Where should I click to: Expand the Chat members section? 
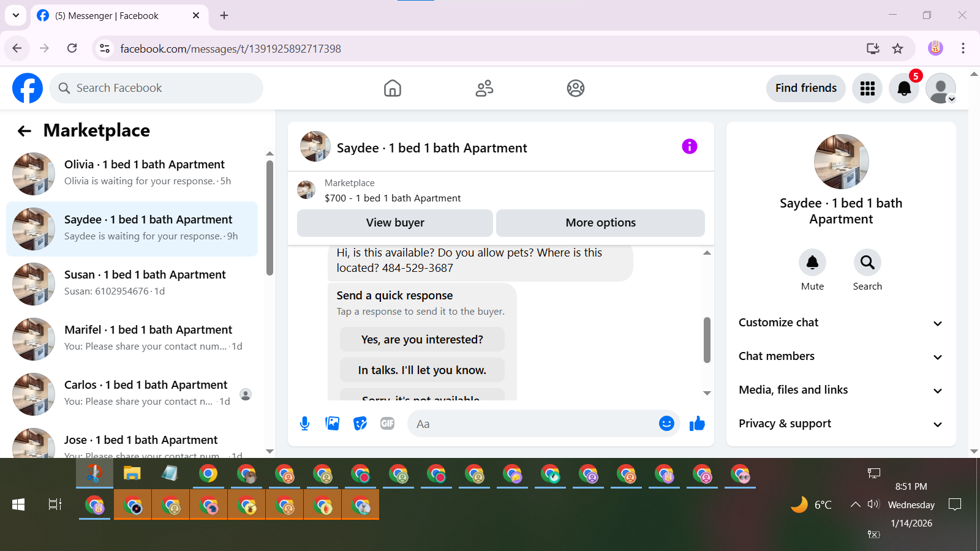click(841, 356)
